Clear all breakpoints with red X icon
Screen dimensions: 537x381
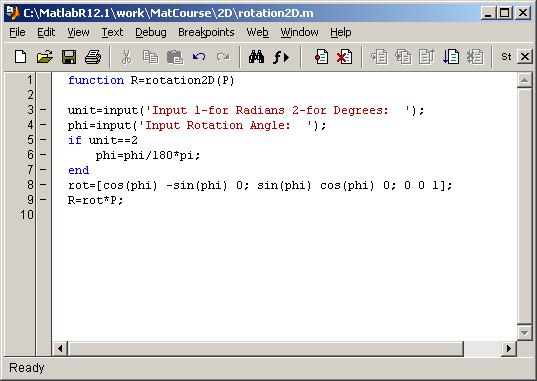point(344,57)
